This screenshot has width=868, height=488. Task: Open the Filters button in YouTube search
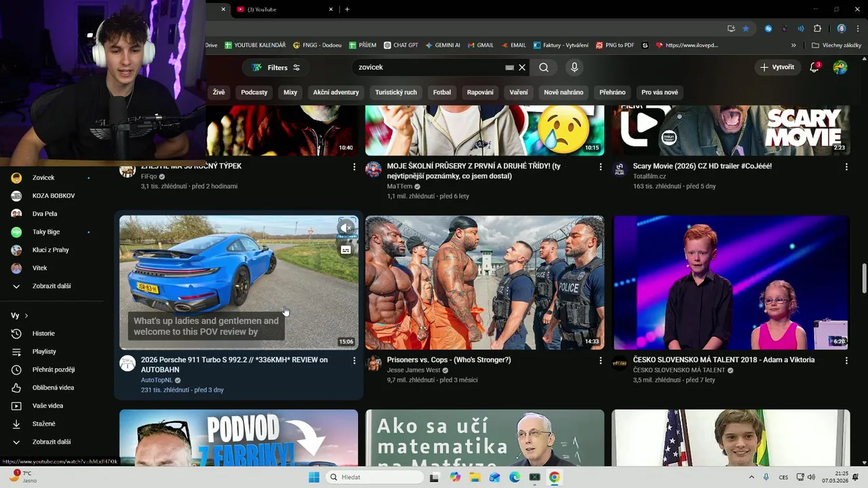(x=275, y=68)
